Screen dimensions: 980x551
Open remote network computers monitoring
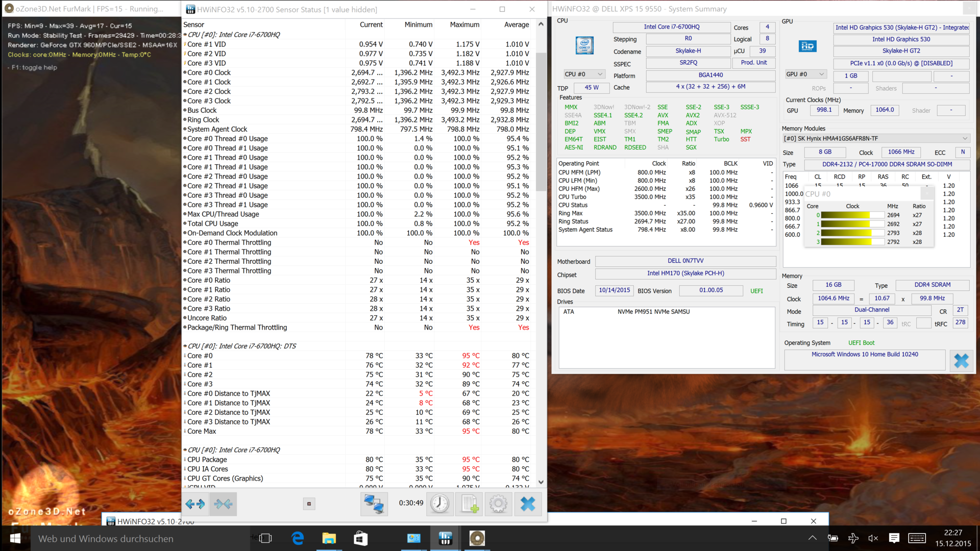pos(374,504)
